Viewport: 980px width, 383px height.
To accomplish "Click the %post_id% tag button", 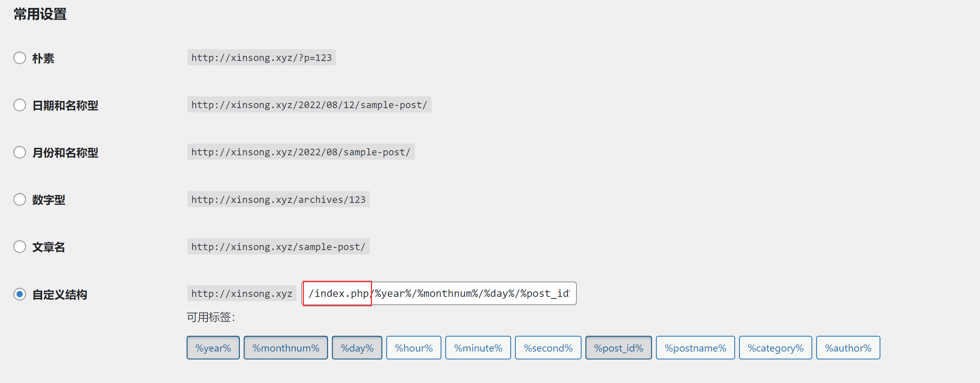I will [619, 348].
